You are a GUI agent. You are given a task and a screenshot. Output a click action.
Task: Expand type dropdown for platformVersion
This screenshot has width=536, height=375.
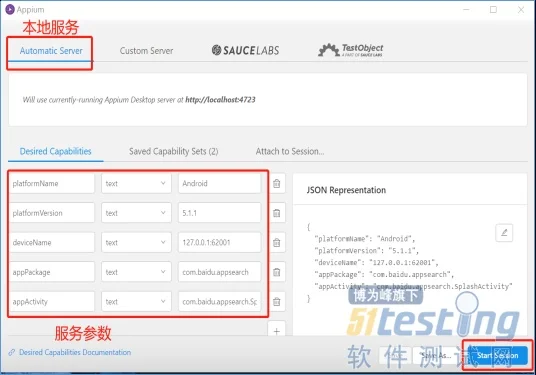[x=136, y=213]
